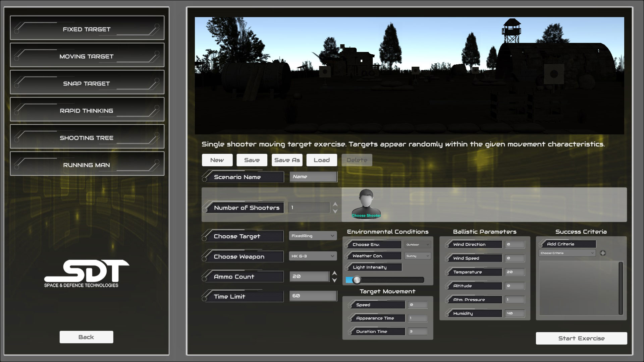Open the Choose Criteria dropdown
Screen dimensions: 644x362
(x=567, y=253)
